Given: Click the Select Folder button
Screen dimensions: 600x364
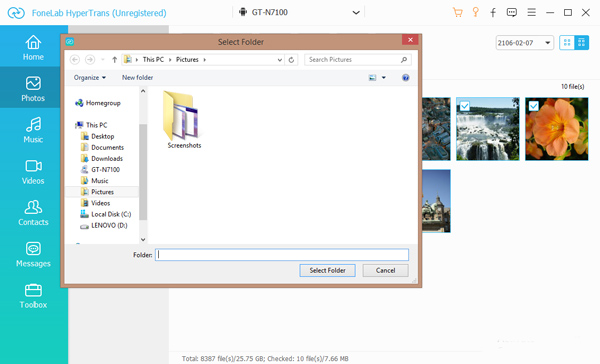Looking at the screenshot, I should pos(328,270).
